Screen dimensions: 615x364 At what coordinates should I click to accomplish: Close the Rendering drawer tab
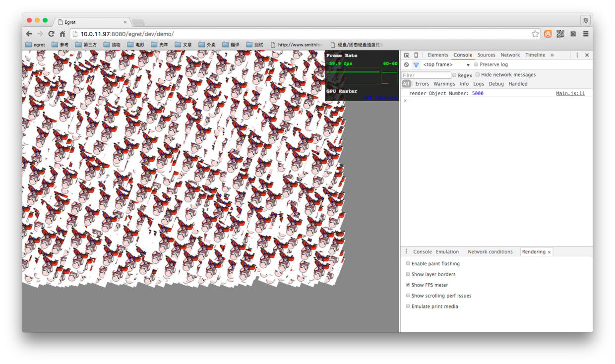549,252
